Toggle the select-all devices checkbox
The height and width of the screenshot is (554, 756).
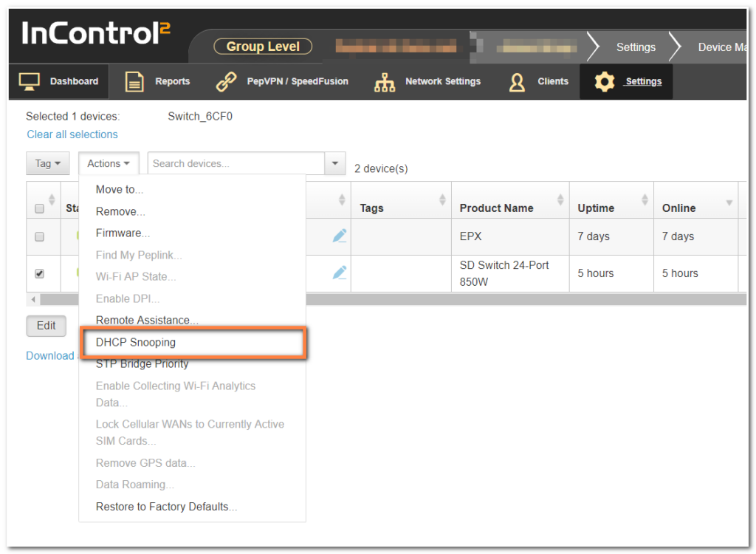pyautogui.click(x=40, y=208)
